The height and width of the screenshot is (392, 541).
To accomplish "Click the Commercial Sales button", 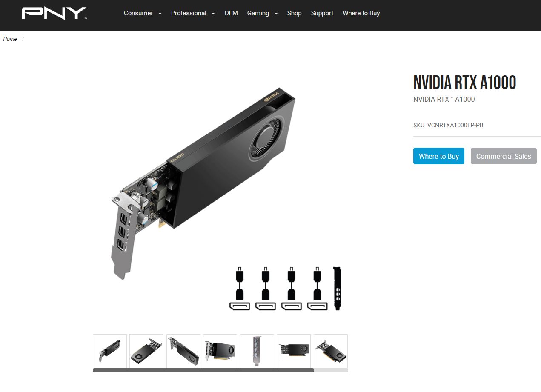I will click(504, 156).
